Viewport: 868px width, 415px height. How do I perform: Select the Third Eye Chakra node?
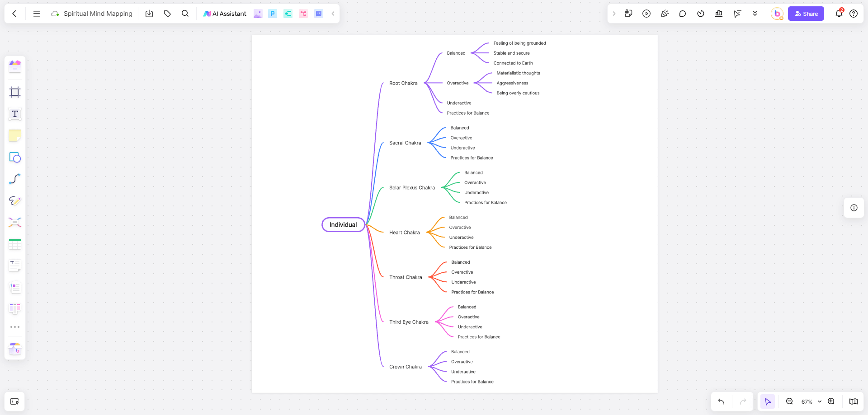click(409, 322)
